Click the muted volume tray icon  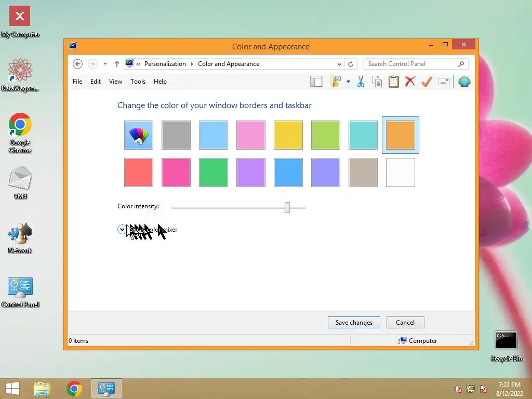pyautogui.click(x=458, y=389)
